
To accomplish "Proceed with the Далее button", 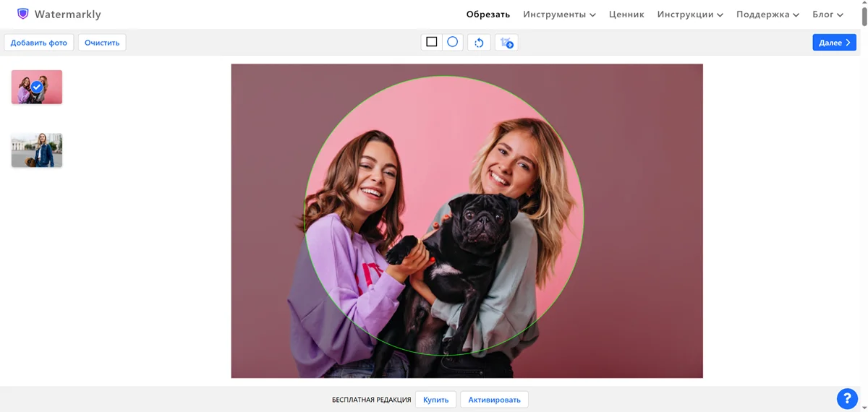I will [x=834, y=43].
